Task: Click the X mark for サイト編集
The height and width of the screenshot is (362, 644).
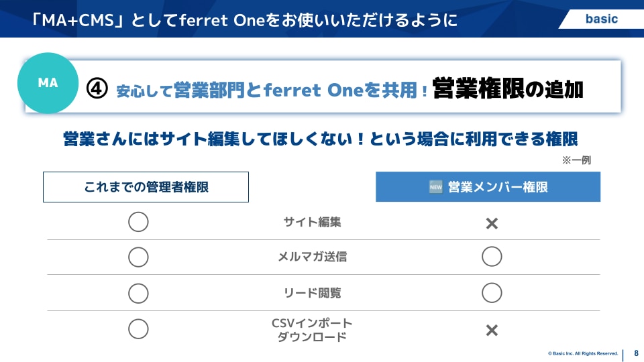Action: pos(492,223)
